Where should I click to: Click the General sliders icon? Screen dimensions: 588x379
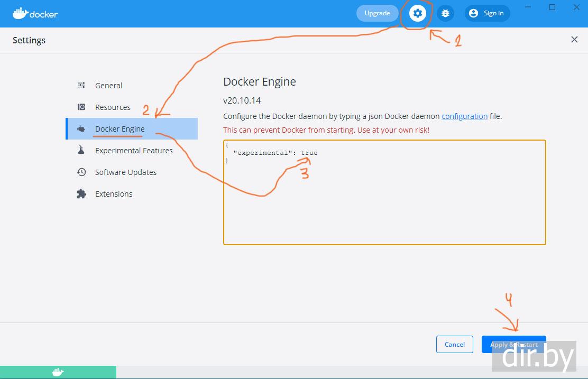pyautogui.click(x=81, y=85)
